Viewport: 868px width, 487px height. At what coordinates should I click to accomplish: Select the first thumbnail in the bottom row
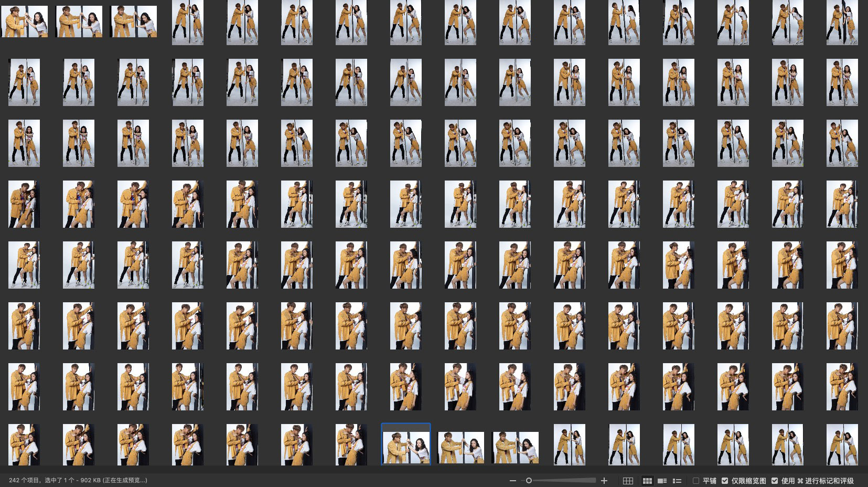coord(24,444)
